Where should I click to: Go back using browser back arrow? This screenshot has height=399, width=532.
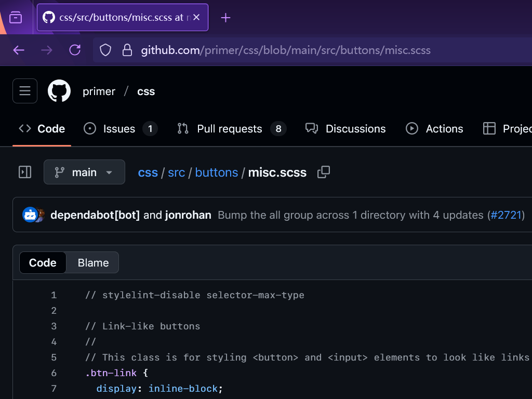point(19,50)
